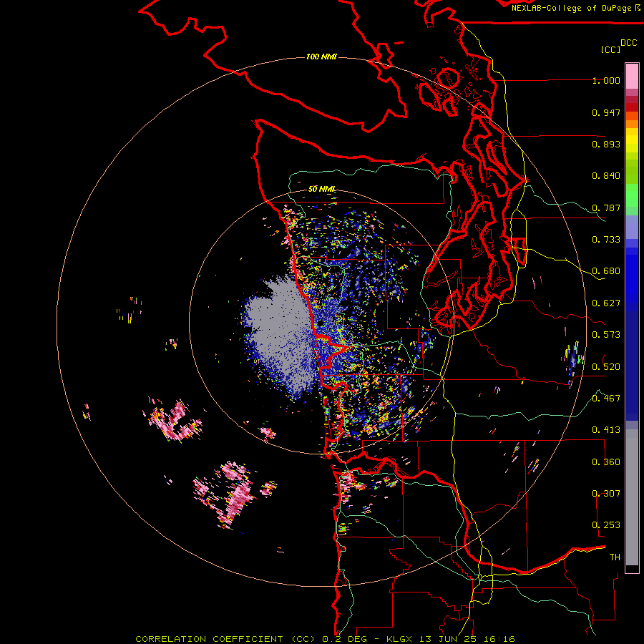
Task: Select the 1.000 legend value
Action: [x=606, y=80]
